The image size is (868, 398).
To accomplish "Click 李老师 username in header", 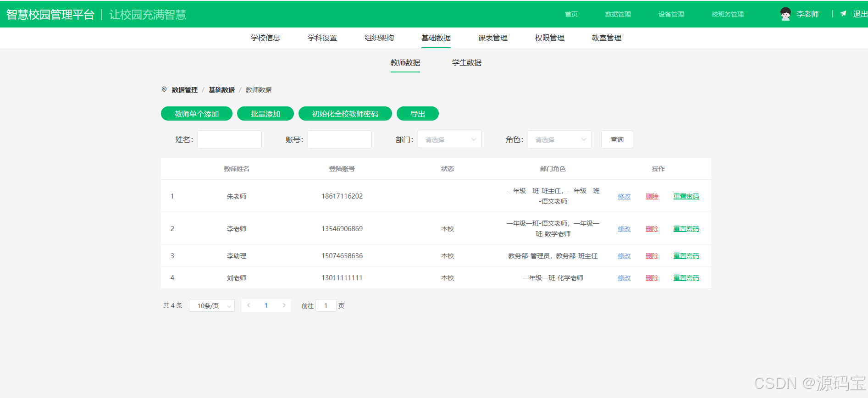I will click(x=807, y=14).
